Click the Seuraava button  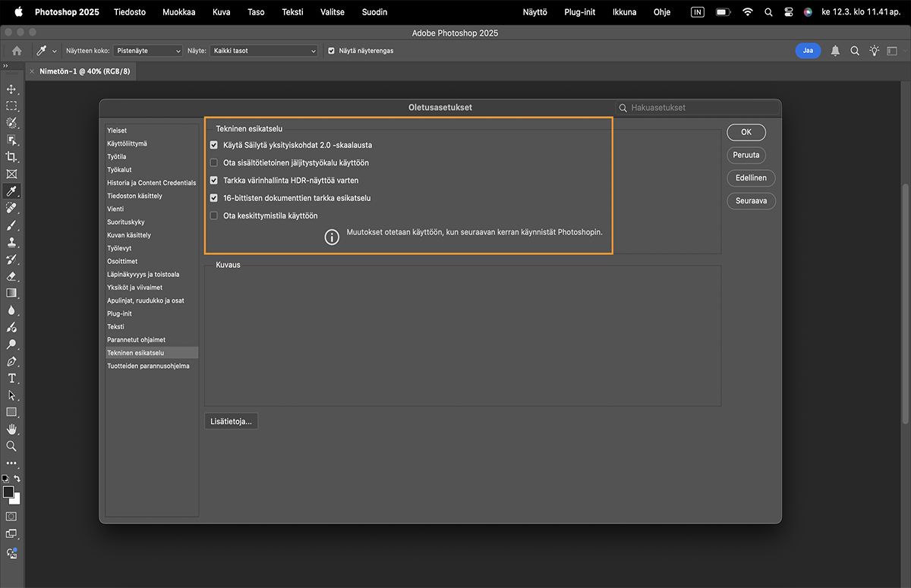[752, 202]
